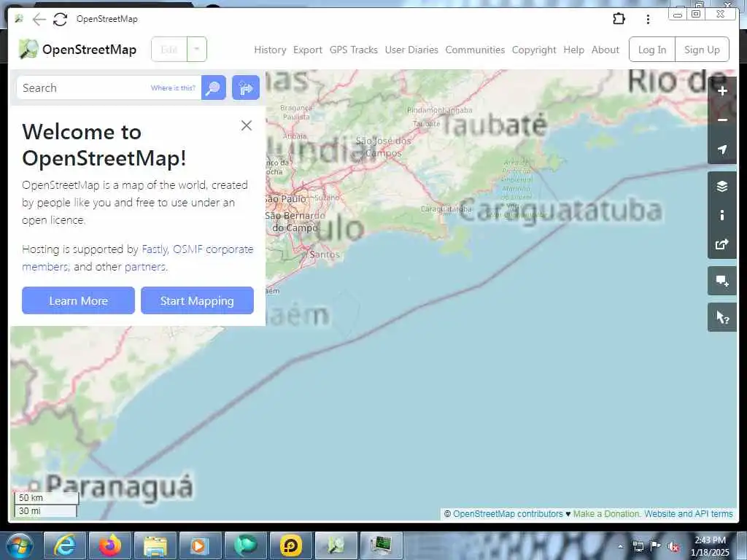Expand the Edit dropdown arrow
747x560 pixels.
pos(197,49)
